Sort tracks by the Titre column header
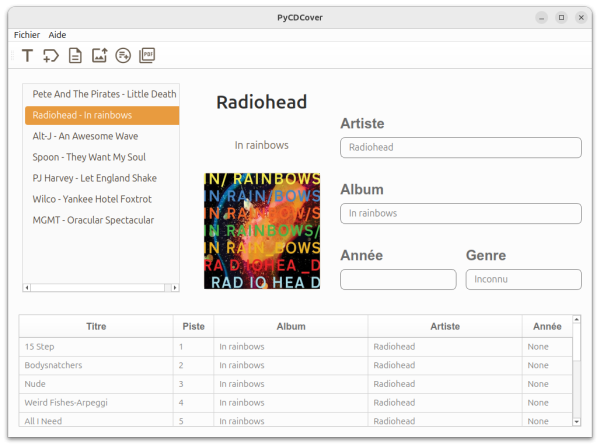The image size is (600, 447). point(96,326)
